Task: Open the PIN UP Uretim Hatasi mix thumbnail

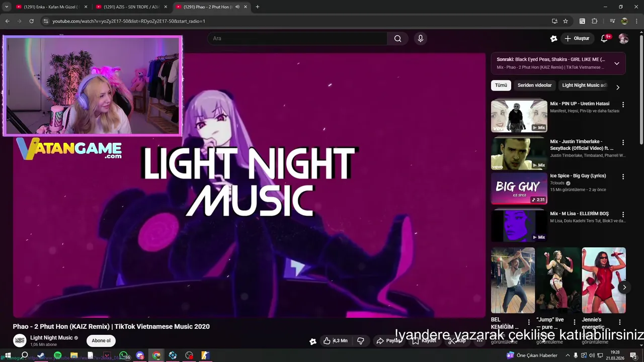Action: coord(519,116)
